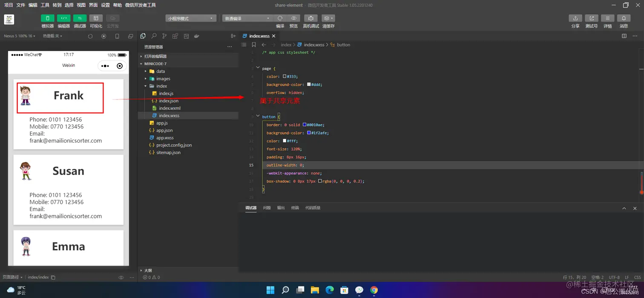644x298 pixels.
Task: Click the project avatar icon
Action: (9, 19)
